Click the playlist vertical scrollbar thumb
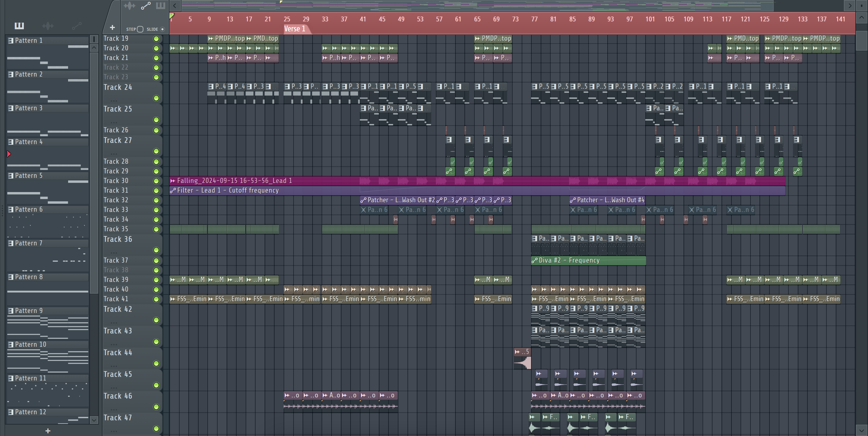Viewport: 868px width, 436px height. coord(862,41)
